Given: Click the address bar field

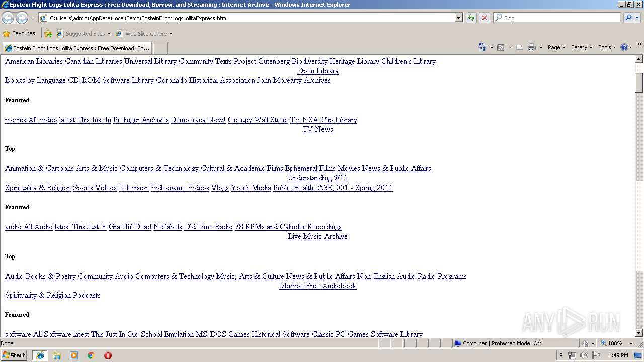Looking at the screenshot, I should click(247, 18).
